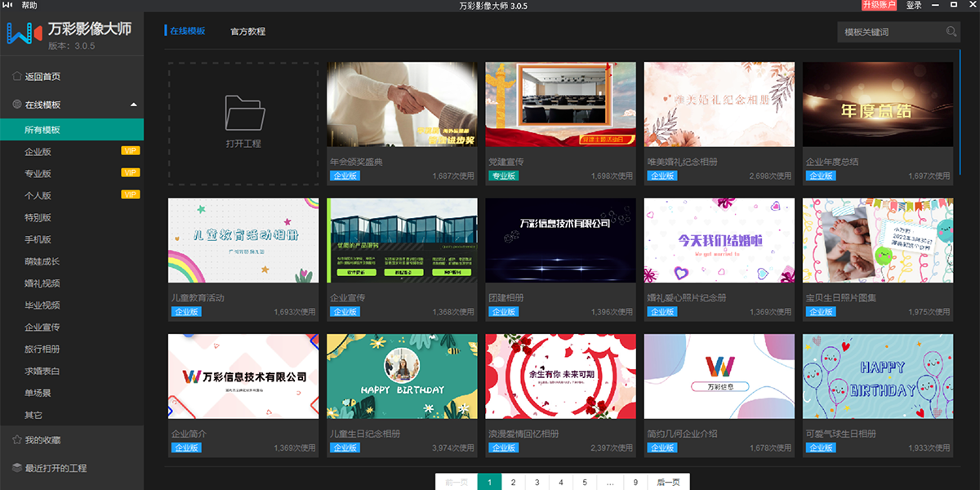Image resolution: width=980 pixels, height=490 pixels.
Task: Open the 年会颁奖盛典 template thumbnail
Action: coord(402,105)
